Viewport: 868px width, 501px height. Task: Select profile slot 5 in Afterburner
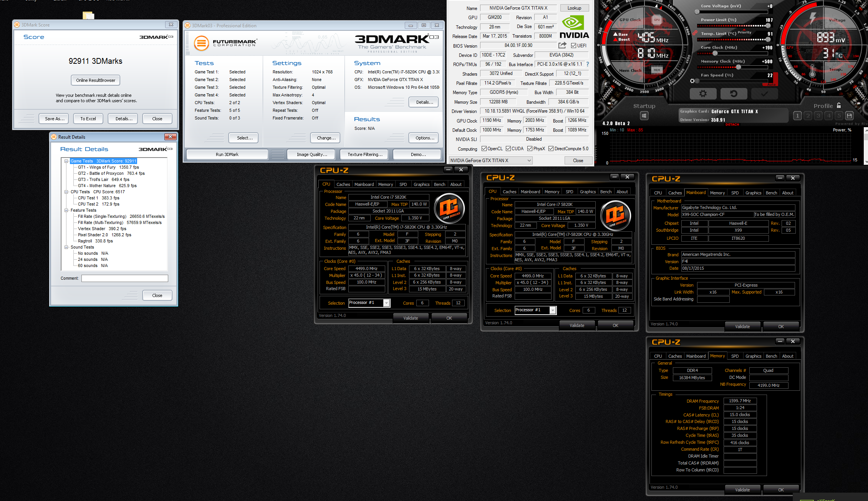[839, 115]
